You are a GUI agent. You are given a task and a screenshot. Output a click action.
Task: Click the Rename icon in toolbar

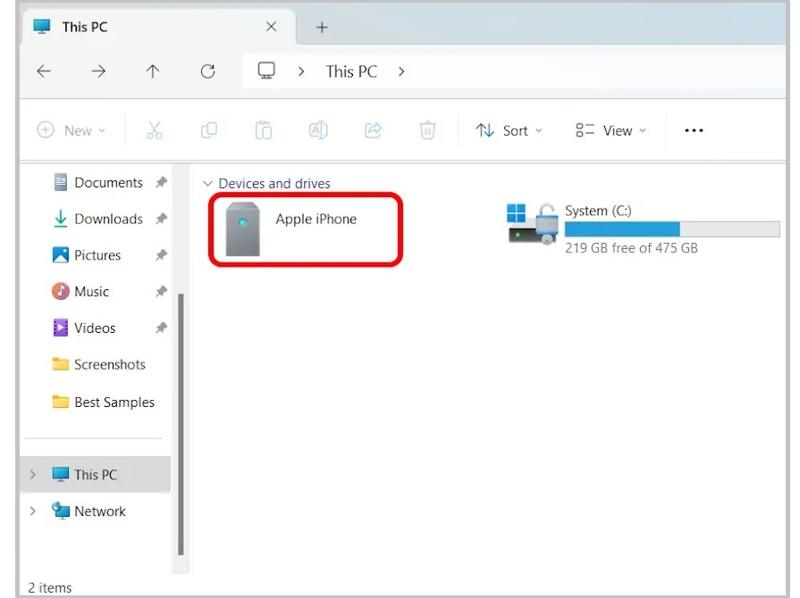(318, 131)
